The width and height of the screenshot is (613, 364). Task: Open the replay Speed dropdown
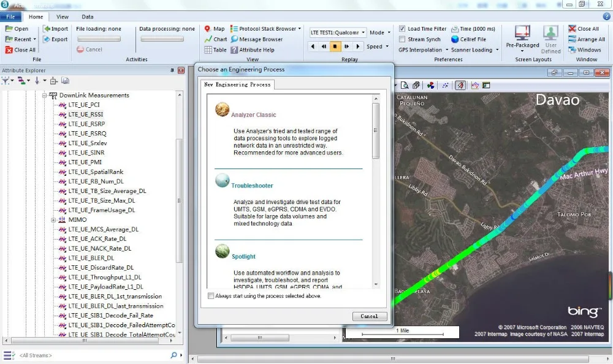[378, 46]
